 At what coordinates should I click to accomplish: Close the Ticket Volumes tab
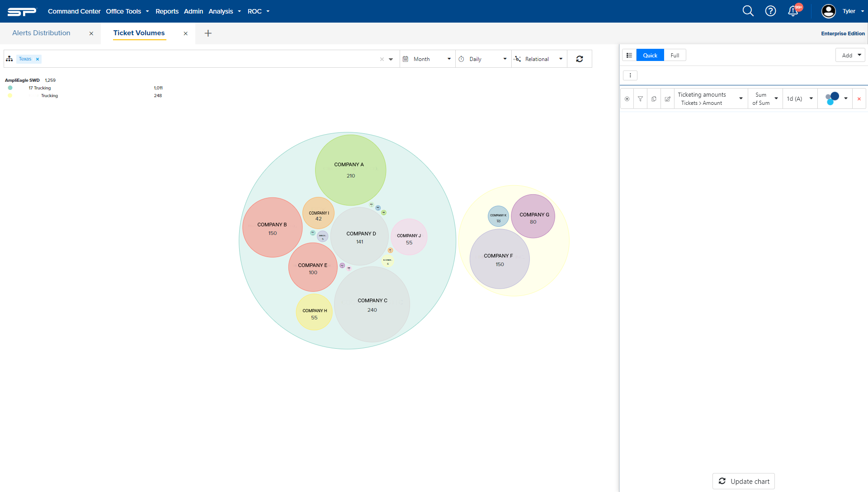point(185,33)
